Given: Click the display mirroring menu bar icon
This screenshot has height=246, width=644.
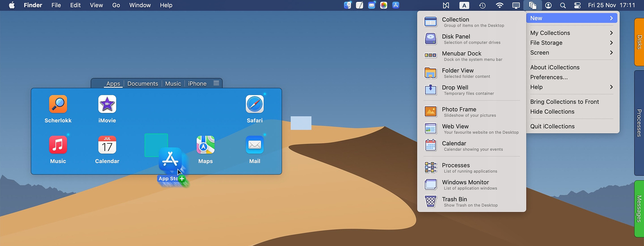Looking at the screenshot, I should tap(516, 5).
